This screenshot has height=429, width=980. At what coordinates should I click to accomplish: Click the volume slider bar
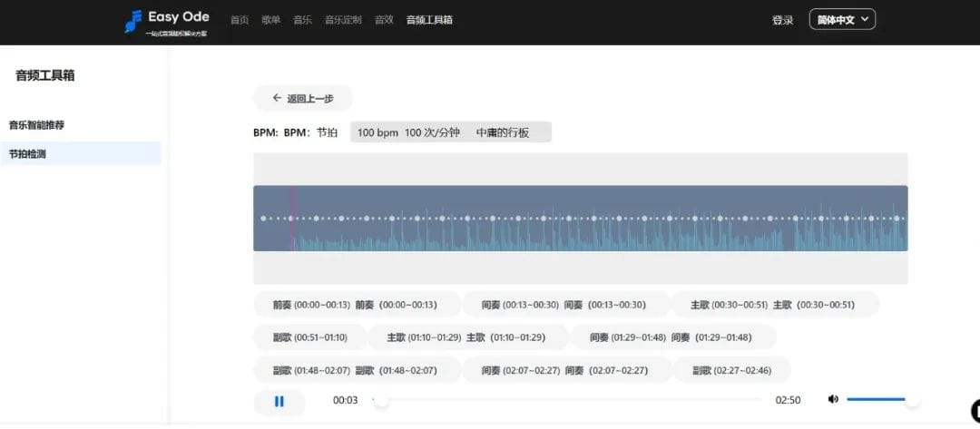[x=878, y=400]
